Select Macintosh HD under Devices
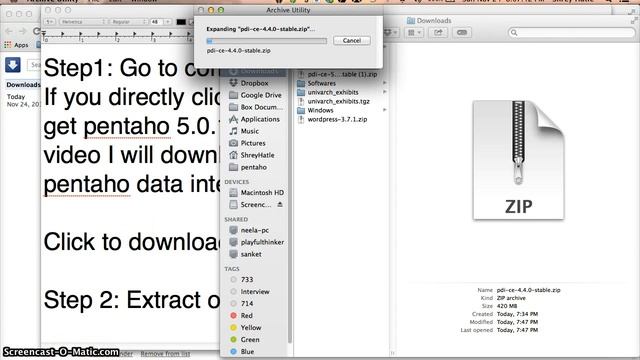 (262, 193)
